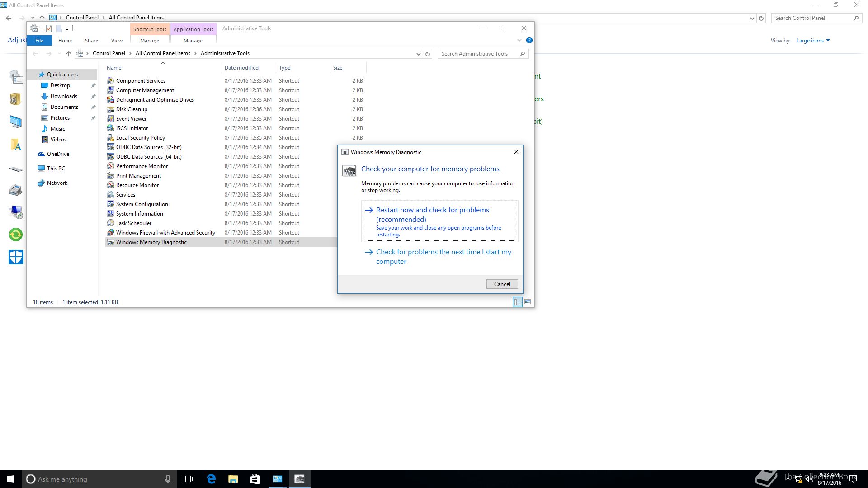Open the Customize Quick Access Toolbar dropdown

[67, 28]
